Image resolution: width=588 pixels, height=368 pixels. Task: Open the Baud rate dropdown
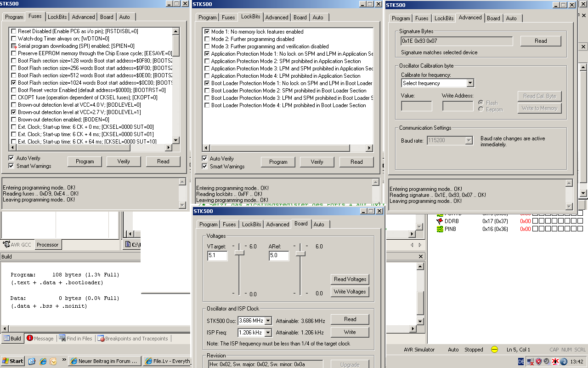[469, 141]
